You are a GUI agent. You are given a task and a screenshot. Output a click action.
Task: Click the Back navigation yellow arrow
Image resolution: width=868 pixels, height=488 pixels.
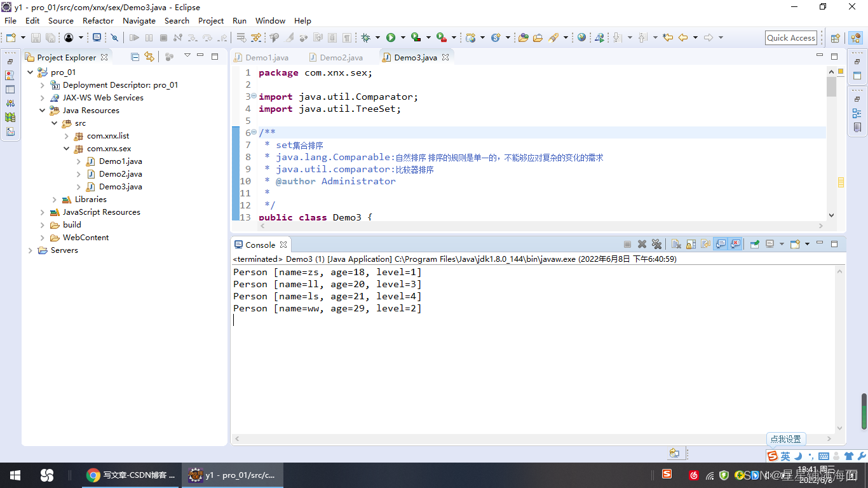[x=683, y=37]
